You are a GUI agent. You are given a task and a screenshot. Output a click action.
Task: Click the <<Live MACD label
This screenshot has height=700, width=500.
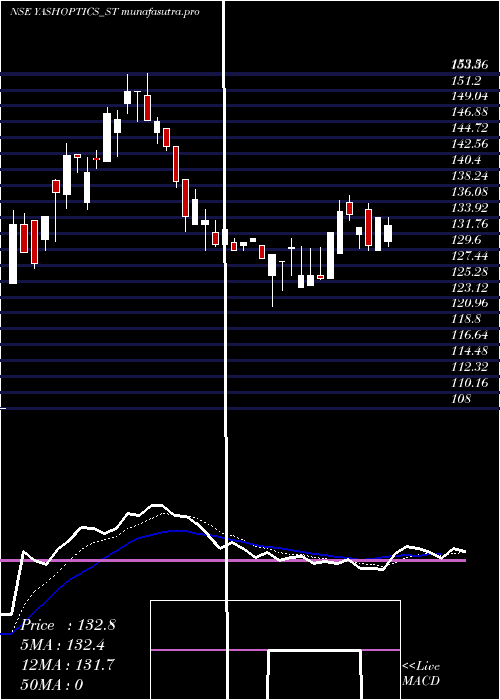tap(421, 674)
